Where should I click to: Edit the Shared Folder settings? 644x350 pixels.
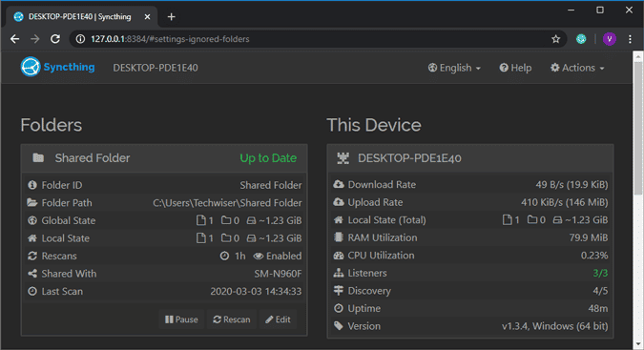(278, 319)
